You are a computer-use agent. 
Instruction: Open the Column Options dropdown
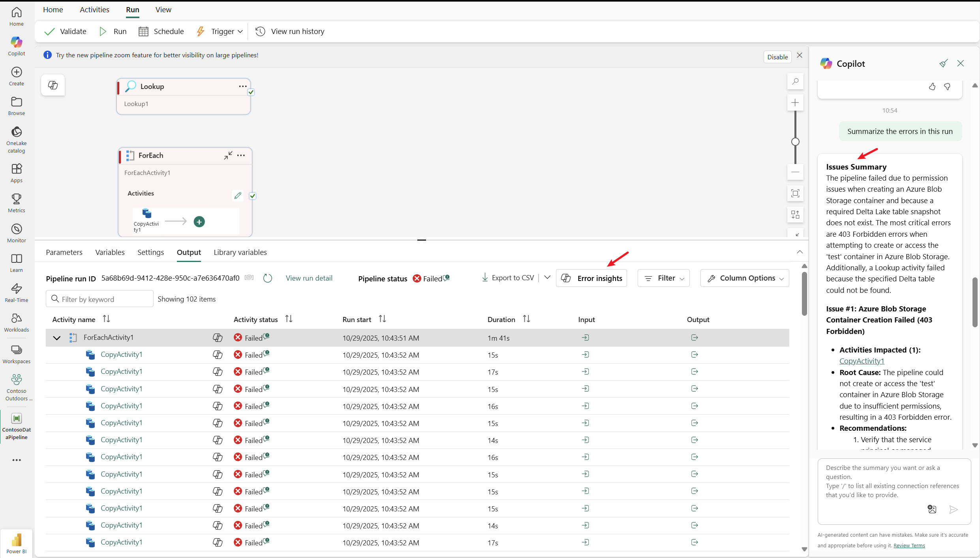[x=745, y=278]
